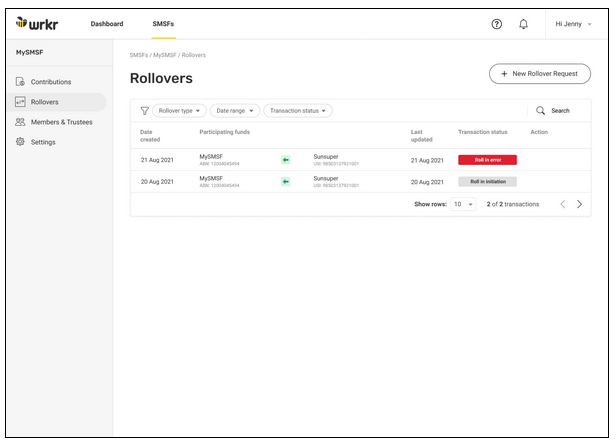Click the Settings gear icon
Screen dimensions: 616x444
20,142
